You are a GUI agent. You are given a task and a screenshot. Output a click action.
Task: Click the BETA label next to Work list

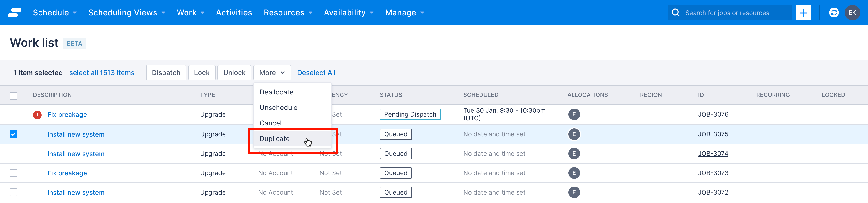(74, 44)
